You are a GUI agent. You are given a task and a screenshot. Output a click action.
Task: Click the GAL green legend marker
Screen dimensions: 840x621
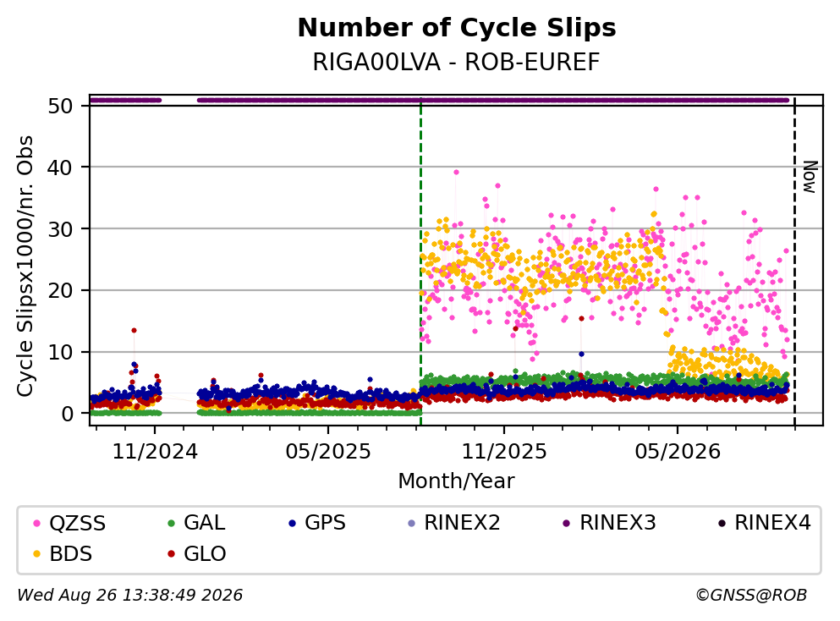(172, 523)
